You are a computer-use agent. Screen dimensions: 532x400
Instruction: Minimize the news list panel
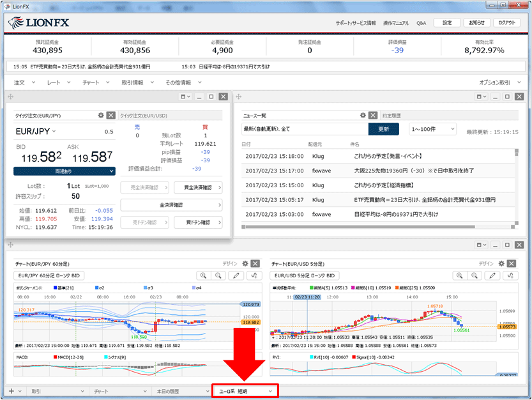(x=496, y=96)
